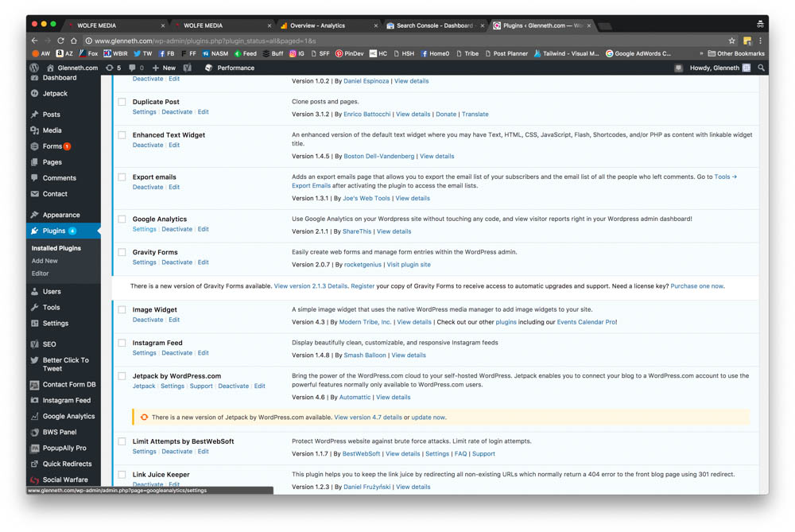Open Forms menu in sidebar
The height and width of the screenshot is (532, 795).
(52, 146)
